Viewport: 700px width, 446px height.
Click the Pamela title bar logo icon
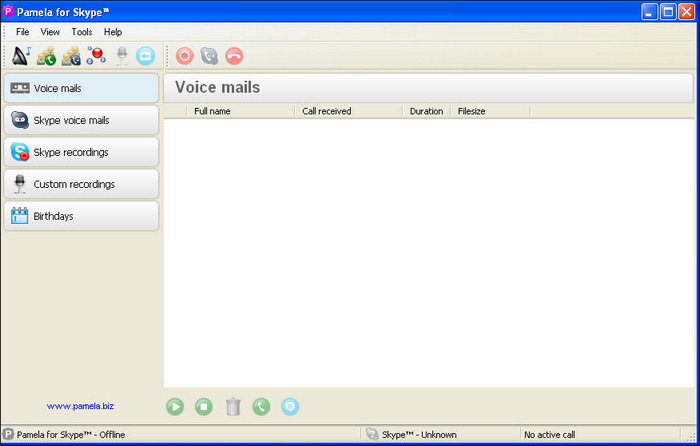tap(8, 11)
